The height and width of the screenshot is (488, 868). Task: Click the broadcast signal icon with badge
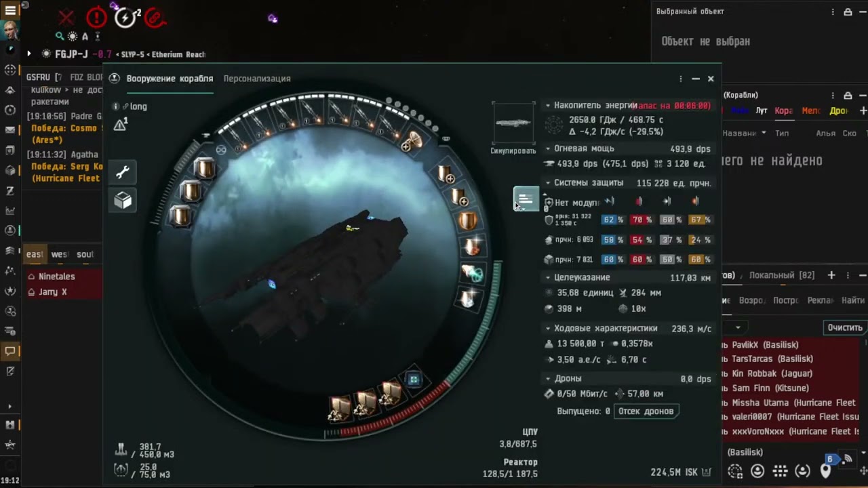(848, 459)
